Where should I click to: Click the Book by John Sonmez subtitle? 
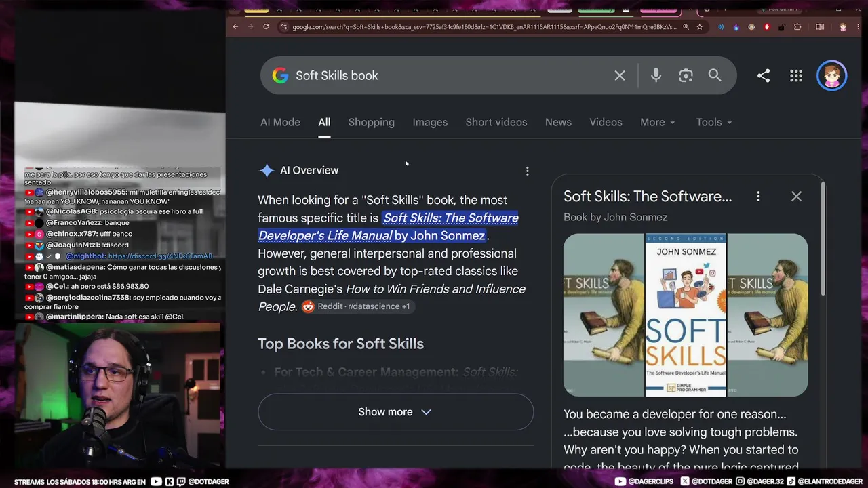[615, 217]
